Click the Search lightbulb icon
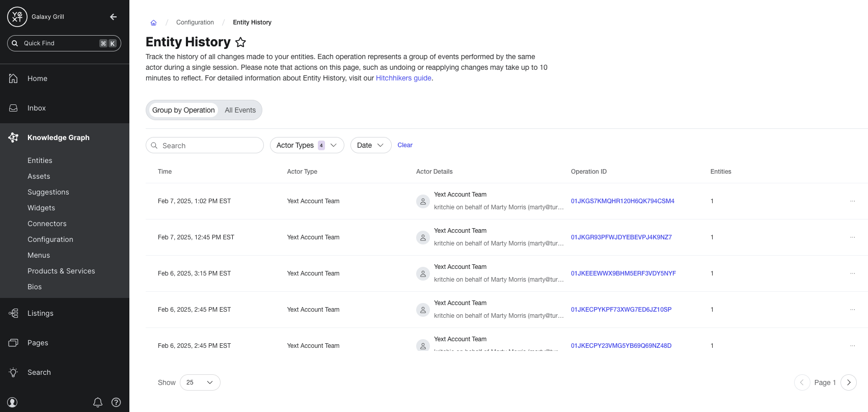868x412 pixels. [13, 372]
